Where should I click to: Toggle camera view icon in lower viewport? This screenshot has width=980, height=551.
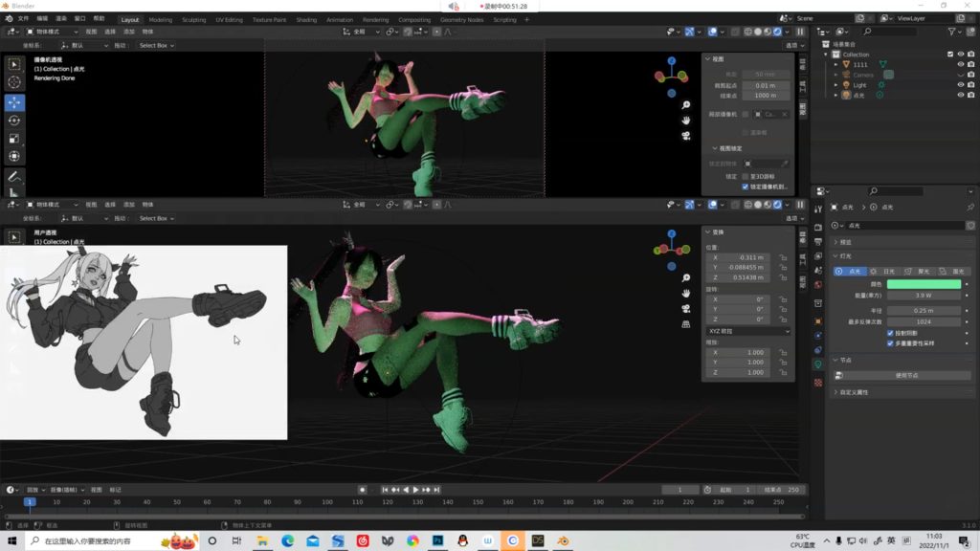(x=686, y=308)
